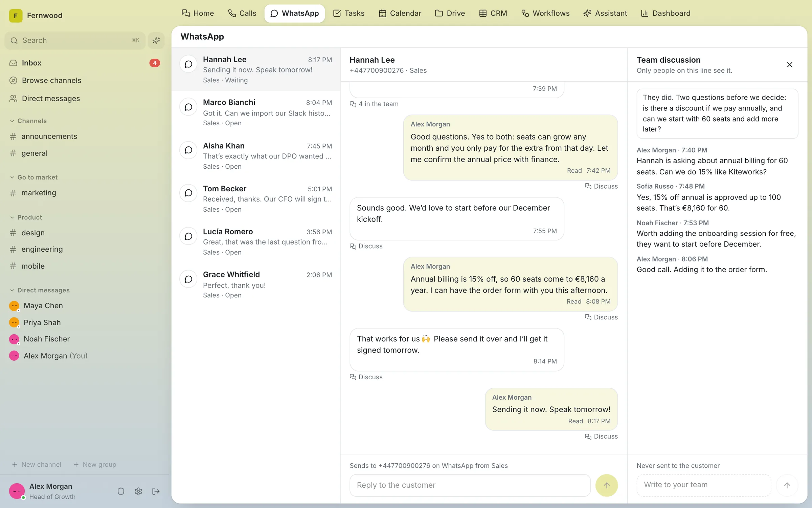Click Marco Bianchi conversation chat icon
This screenshot has height=508, width=812.
pyautogui.click(x=188, y=107)
